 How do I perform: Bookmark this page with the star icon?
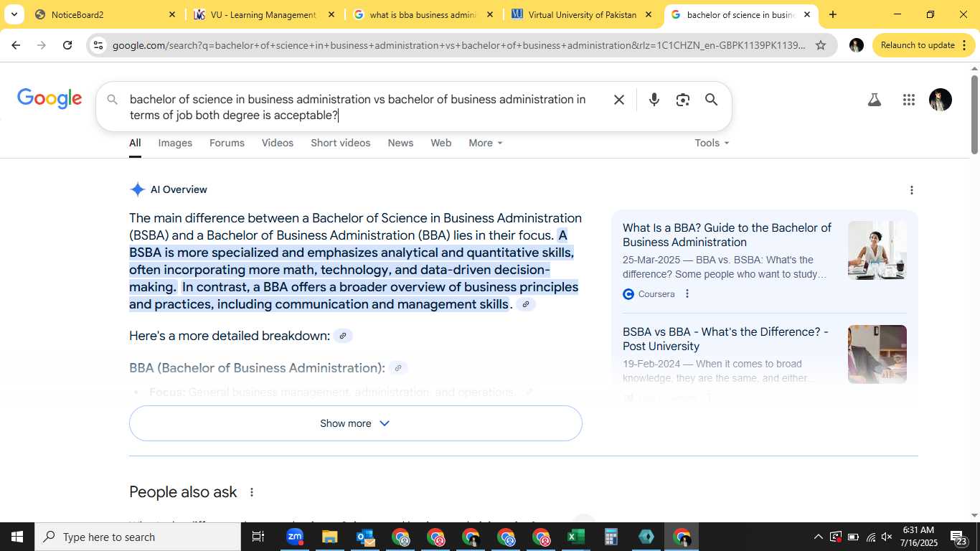click(821, 45)
